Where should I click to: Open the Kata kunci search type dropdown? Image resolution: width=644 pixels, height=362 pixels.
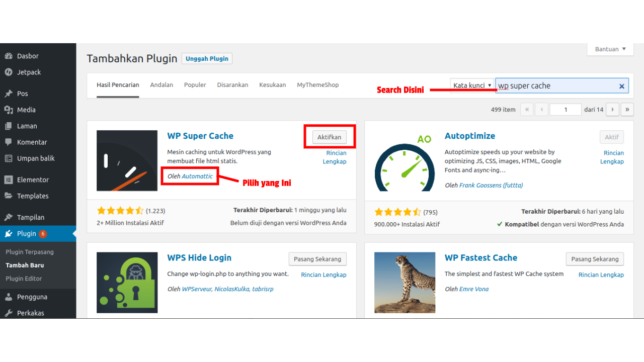click(472, 85)
